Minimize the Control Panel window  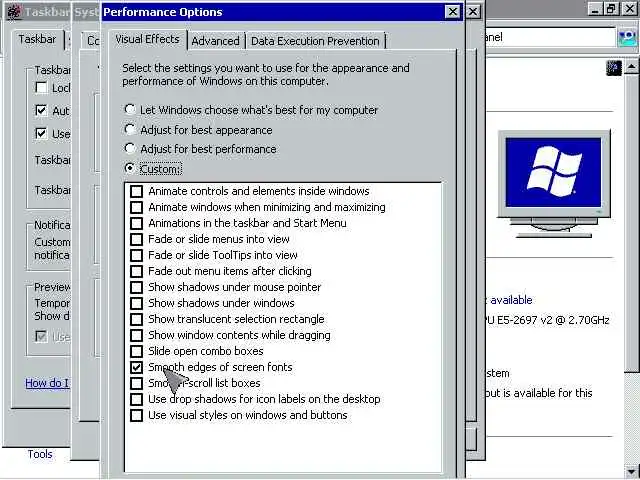[x=596, y=9]
